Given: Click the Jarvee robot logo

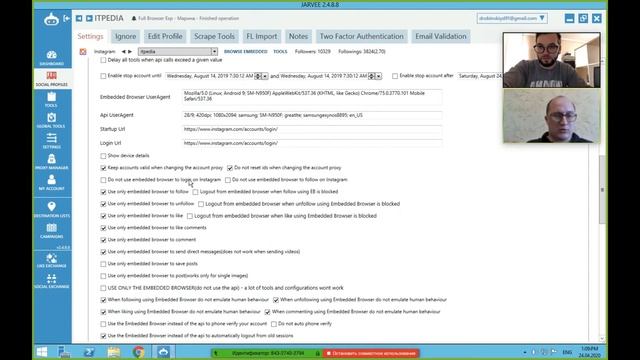Looking at the screenshot, I should 51,19.
